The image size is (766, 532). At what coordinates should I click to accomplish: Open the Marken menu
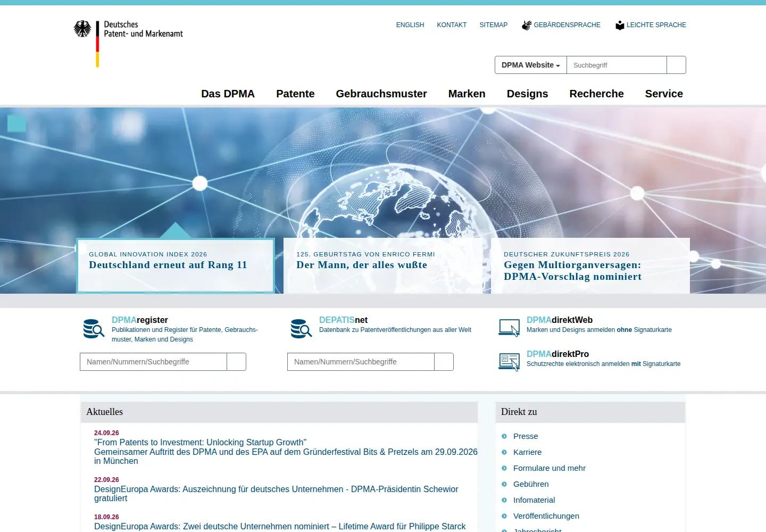(467, 94)
